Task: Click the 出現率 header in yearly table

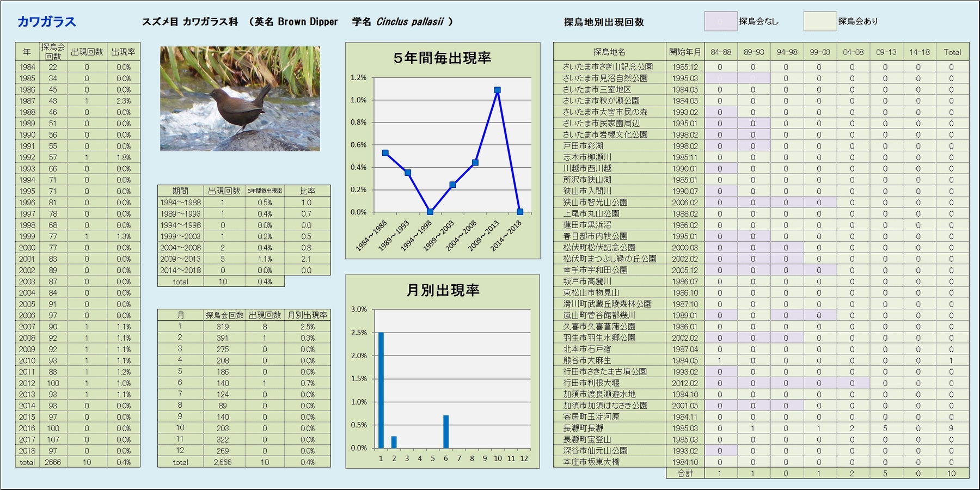Action: coord(124,52)
